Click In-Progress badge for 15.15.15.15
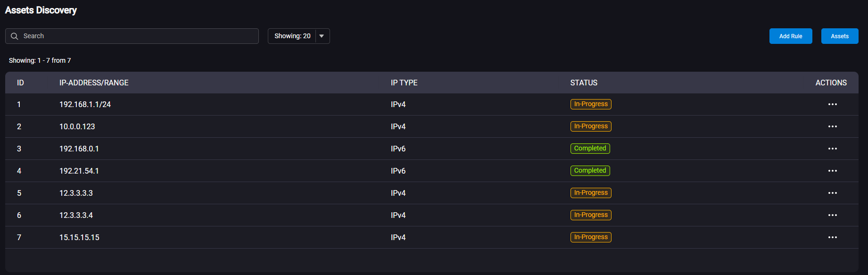868x275 pixels. pos(591,237)
